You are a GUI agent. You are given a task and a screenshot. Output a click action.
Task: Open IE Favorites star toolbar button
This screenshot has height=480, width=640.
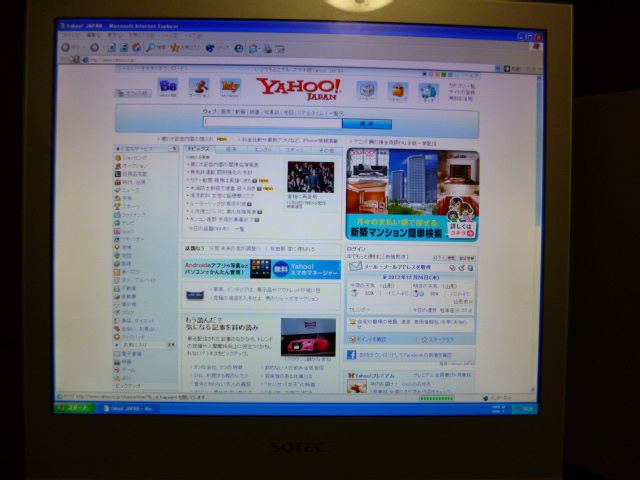click(x=175, y=48)
